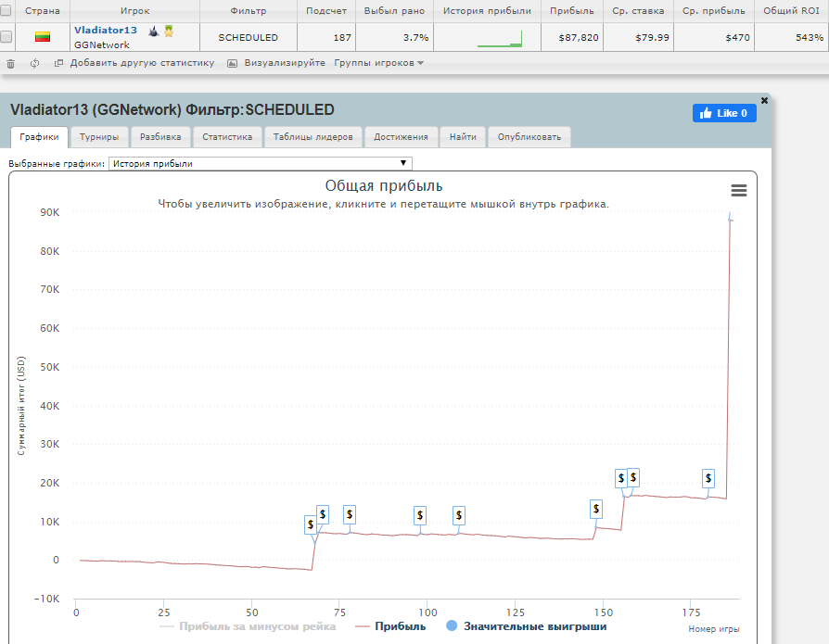Toggle the 'Значительные выигрыши' legend series

pos(527,626)
